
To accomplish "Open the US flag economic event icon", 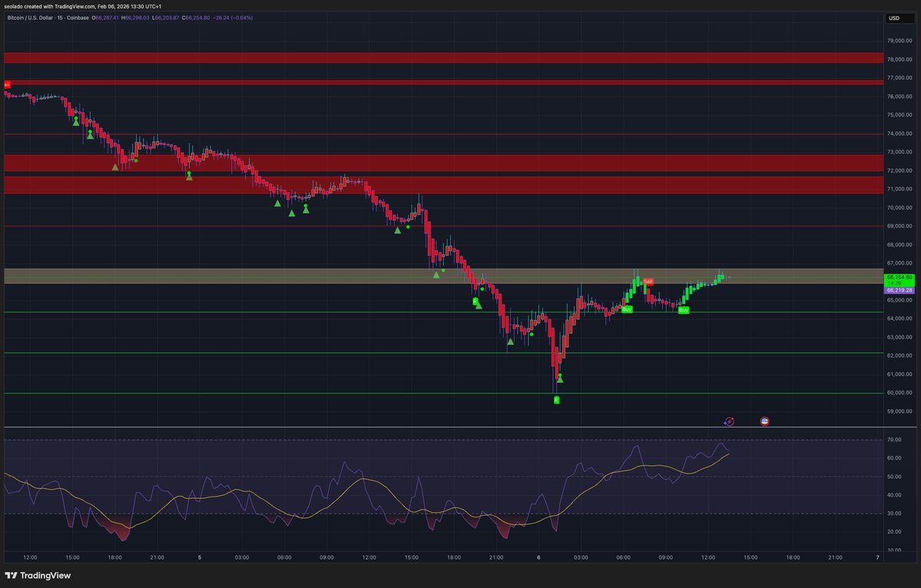I will (765, 421).
